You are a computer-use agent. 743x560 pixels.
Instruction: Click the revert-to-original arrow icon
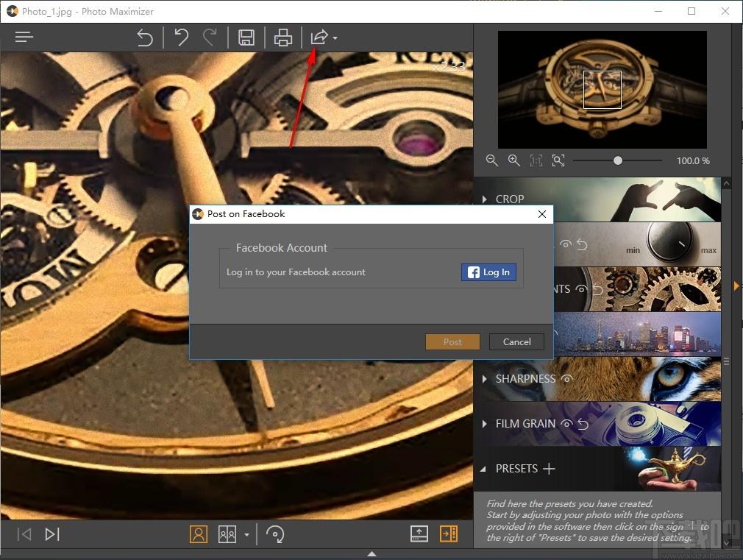coord(144,38)
